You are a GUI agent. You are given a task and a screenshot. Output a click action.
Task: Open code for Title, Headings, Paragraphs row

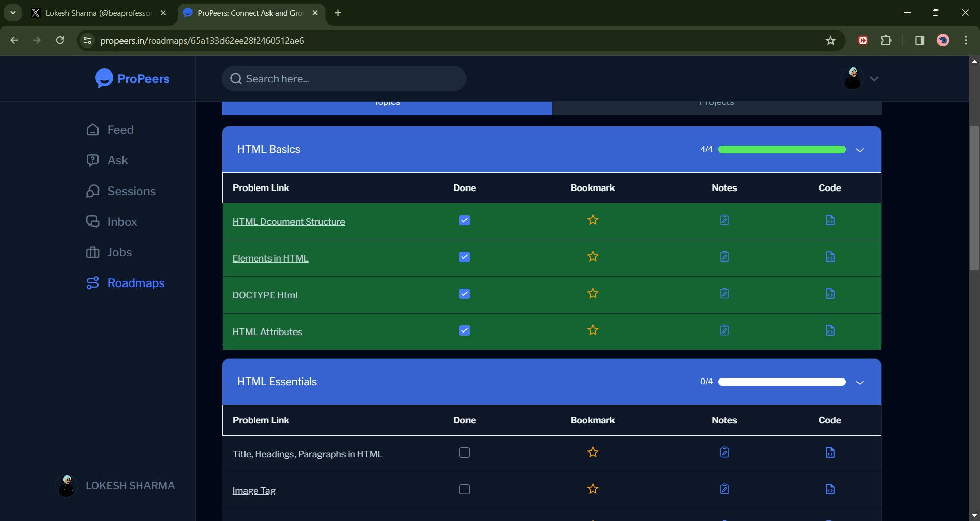(830, 453)
